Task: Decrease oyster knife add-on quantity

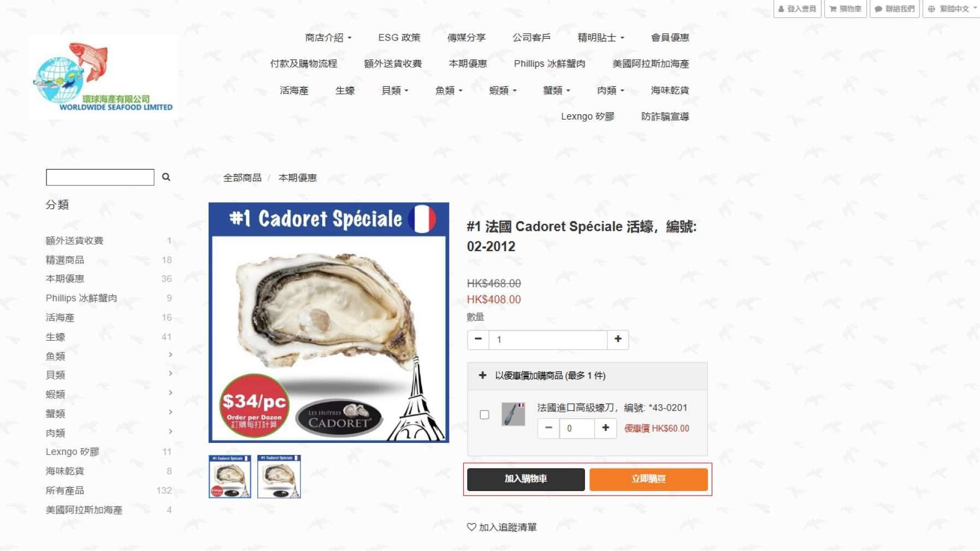Action: pyautogui.click(x=548, y=428)
